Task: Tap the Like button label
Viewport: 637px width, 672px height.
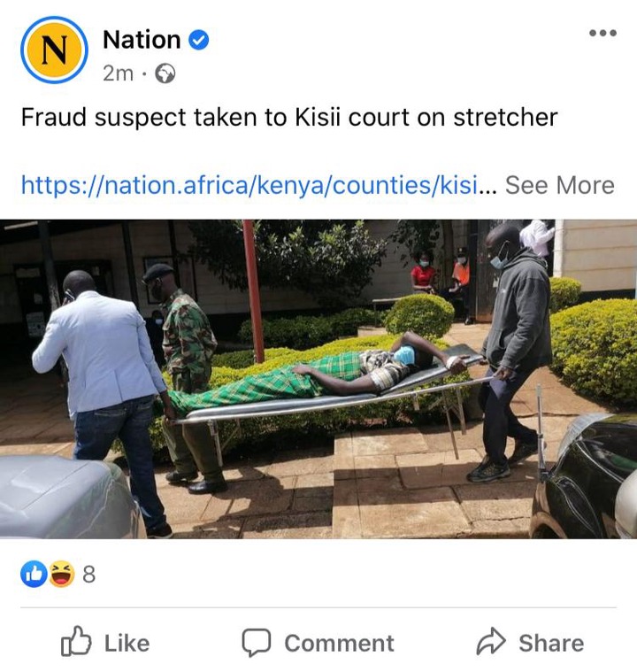Action: (127, 644)
